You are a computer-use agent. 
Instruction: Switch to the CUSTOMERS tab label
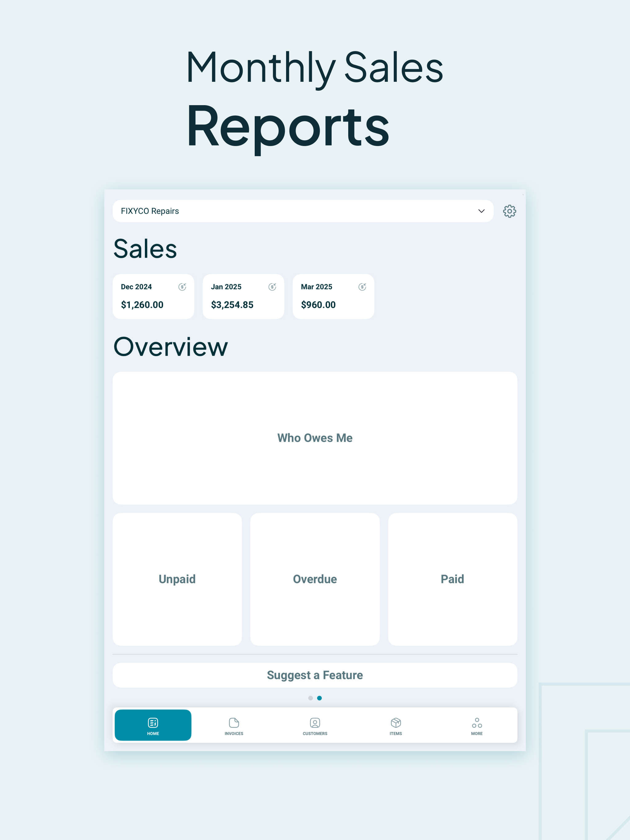click(x=315, y=734)
